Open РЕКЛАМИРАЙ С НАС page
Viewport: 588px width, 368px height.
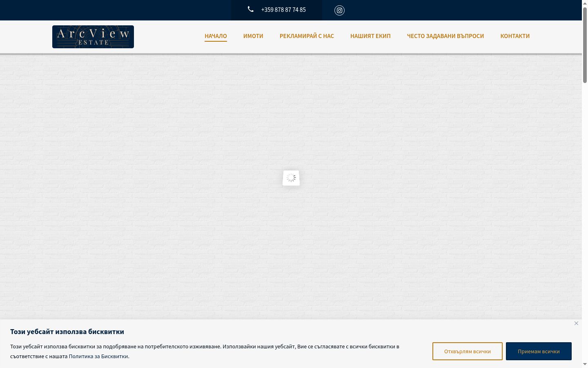coord(307,36)
